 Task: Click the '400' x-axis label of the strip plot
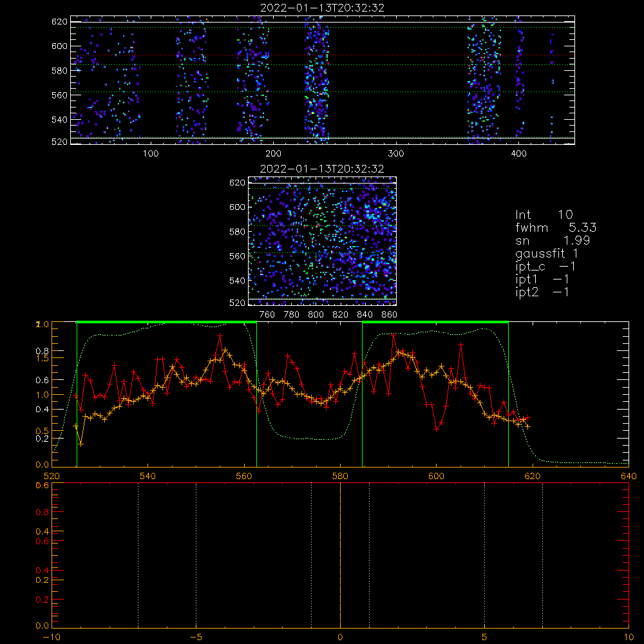(518, 154)
